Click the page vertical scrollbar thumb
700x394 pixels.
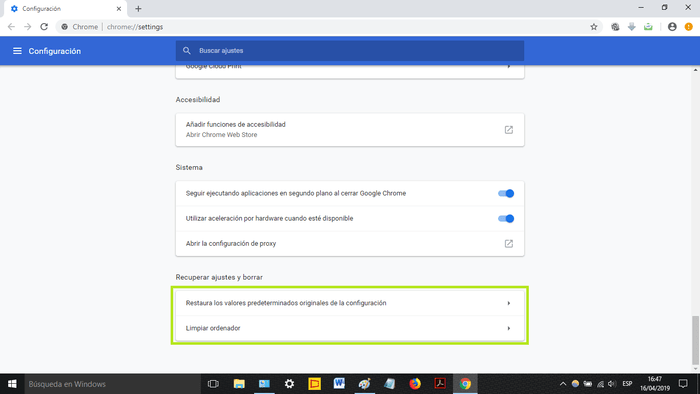click(x=695, y=340)
